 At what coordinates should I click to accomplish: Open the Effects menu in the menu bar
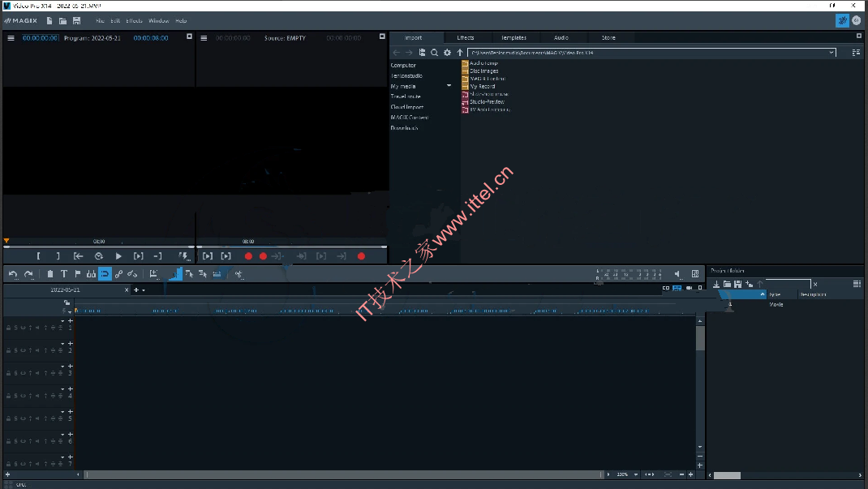(x=134, y=20)
